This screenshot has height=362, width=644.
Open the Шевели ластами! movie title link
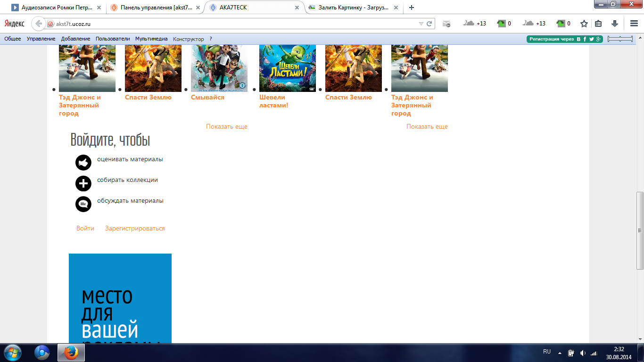point(274,101)
